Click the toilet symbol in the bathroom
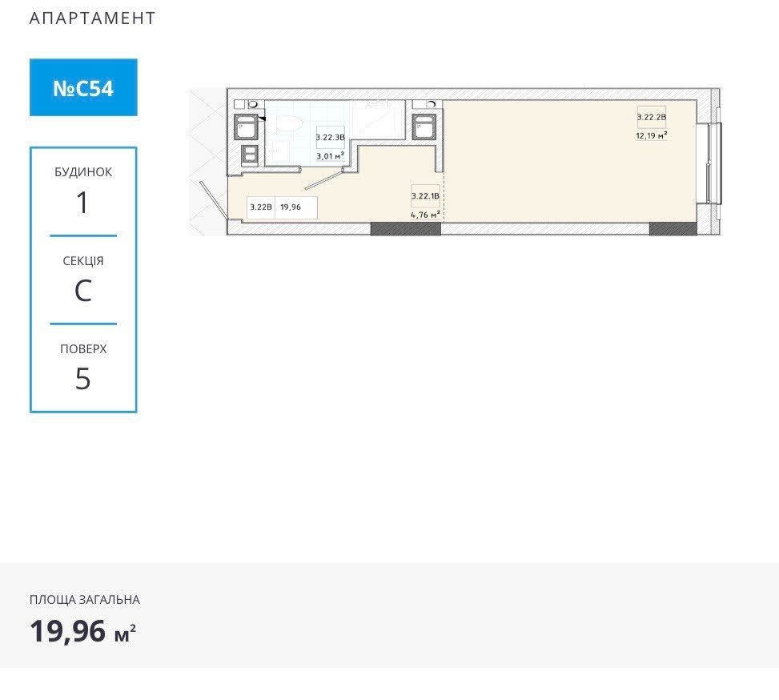 point(285,123)
